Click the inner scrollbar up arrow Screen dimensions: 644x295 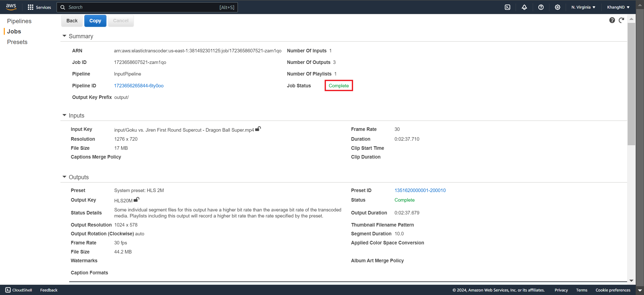point(631,19)
